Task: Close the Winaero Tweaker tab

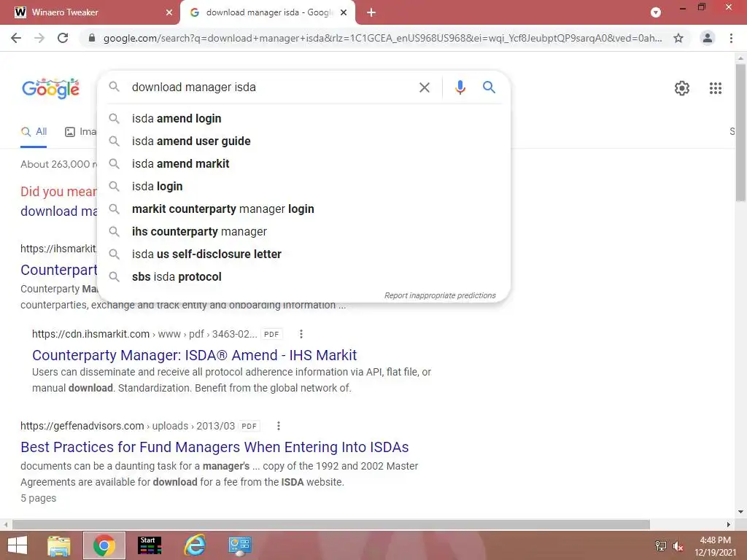Action: point(169,12)
